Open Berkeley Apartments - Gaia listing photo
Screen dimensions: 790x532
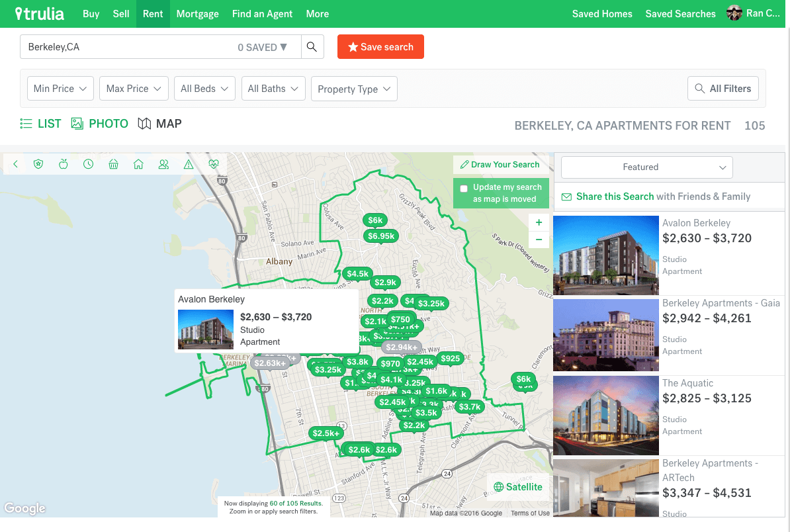[606, 335]
